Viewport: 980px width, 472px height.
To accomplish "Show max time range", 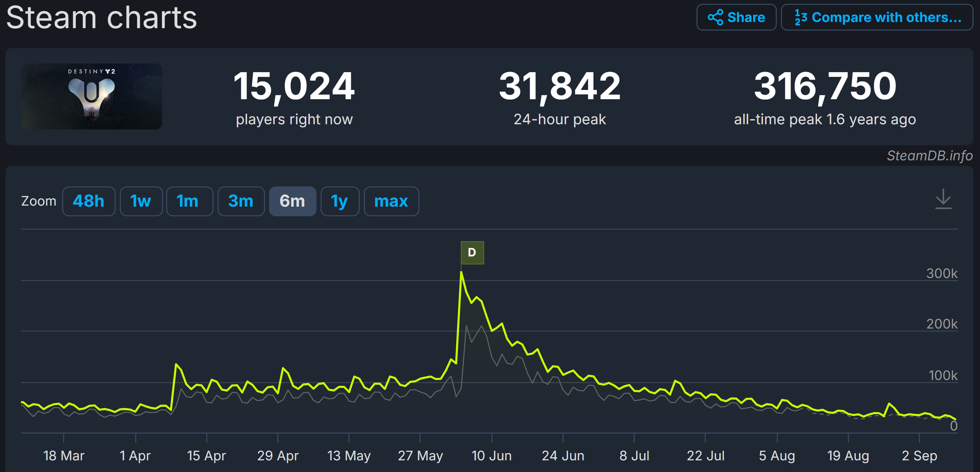I will [391, 201].
